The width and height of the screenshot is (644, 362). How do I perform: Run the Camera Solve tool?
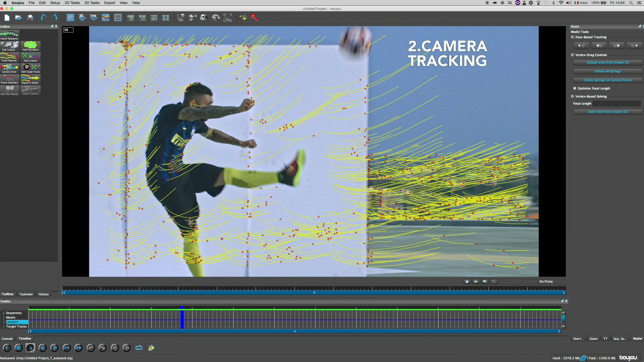point(9,68)
